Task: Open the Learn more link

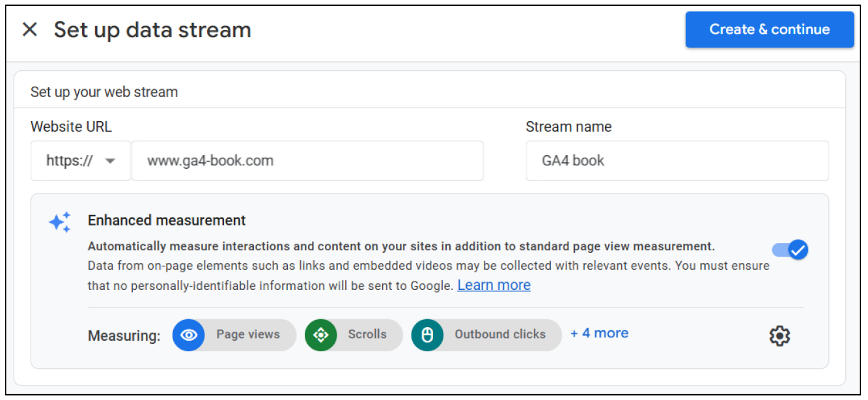Action: pyautogui.click(x=494, y=285)
